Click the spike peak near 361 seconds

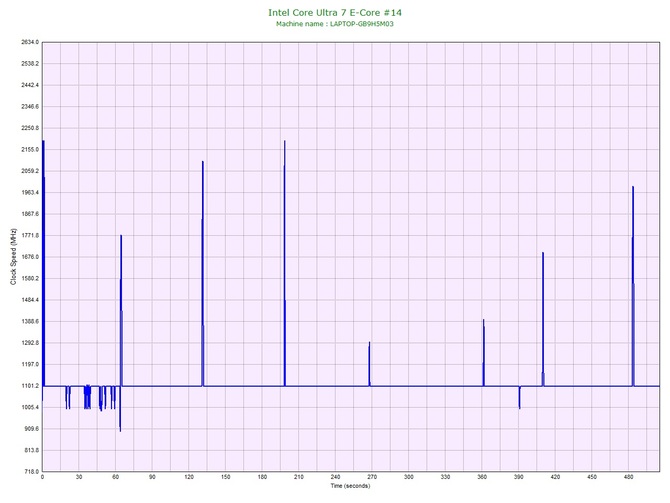coord(483,320)
